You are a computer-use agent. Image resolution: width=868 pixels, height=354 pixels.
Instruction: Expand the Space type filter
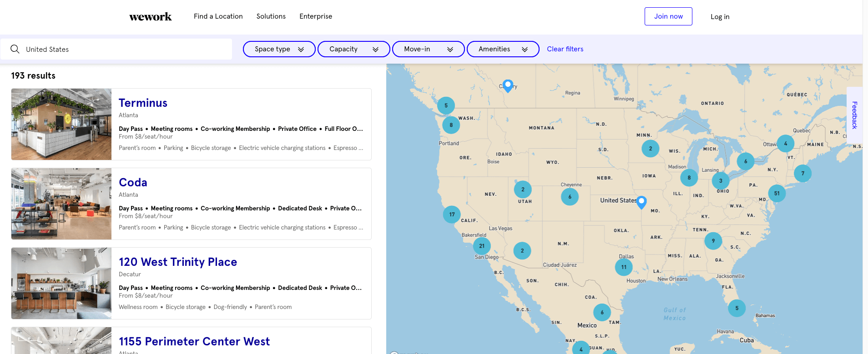tap(279, 49)
